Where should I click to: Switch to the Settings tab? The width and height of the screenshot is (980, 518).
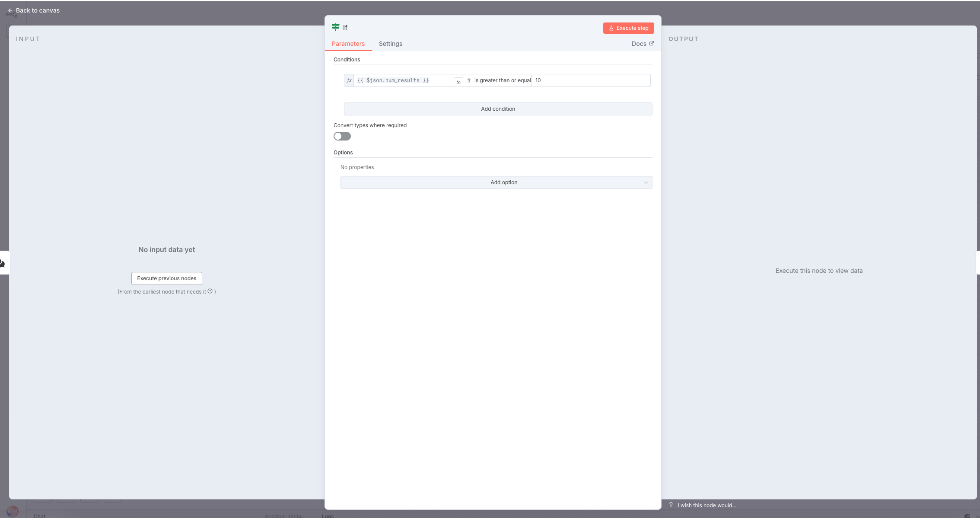click(x=390, y=44)
